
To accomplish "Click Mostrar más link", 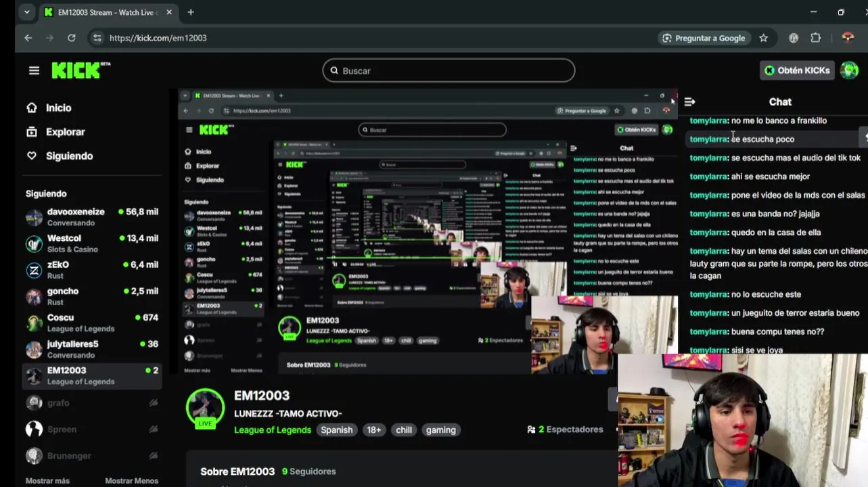I will coord(47,481).
